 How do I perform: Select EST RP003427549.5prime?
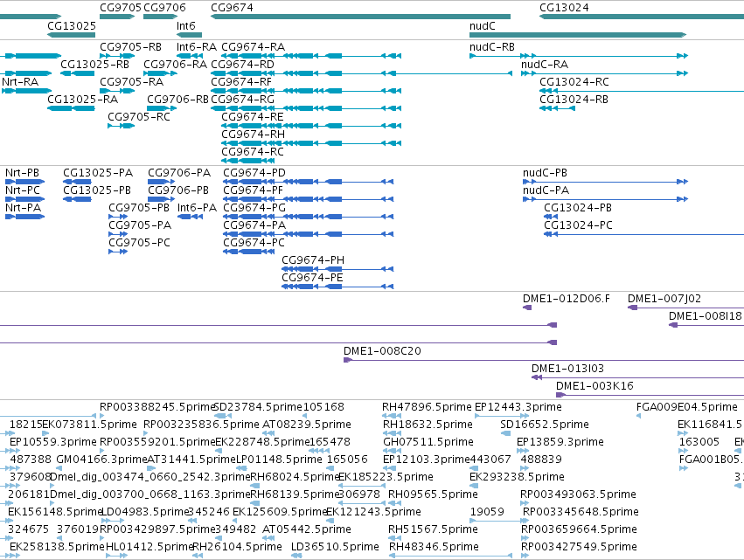[579, 548]
